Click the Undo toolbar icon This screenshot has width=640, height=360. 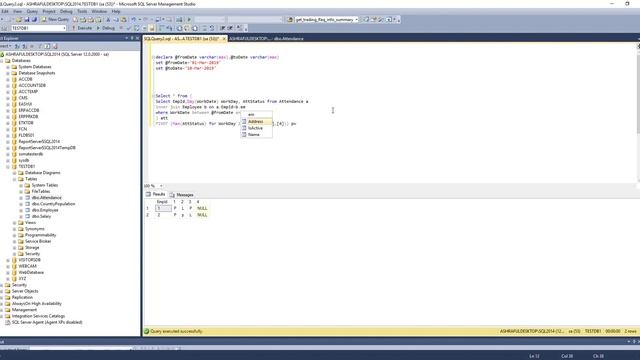point(133,19)
